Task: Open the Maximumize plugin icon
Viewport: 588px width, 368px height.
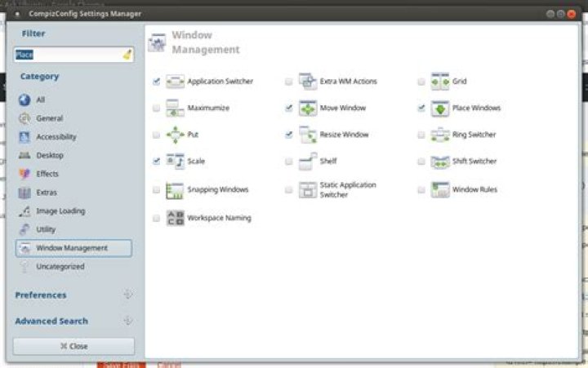Action: [175, 109]
